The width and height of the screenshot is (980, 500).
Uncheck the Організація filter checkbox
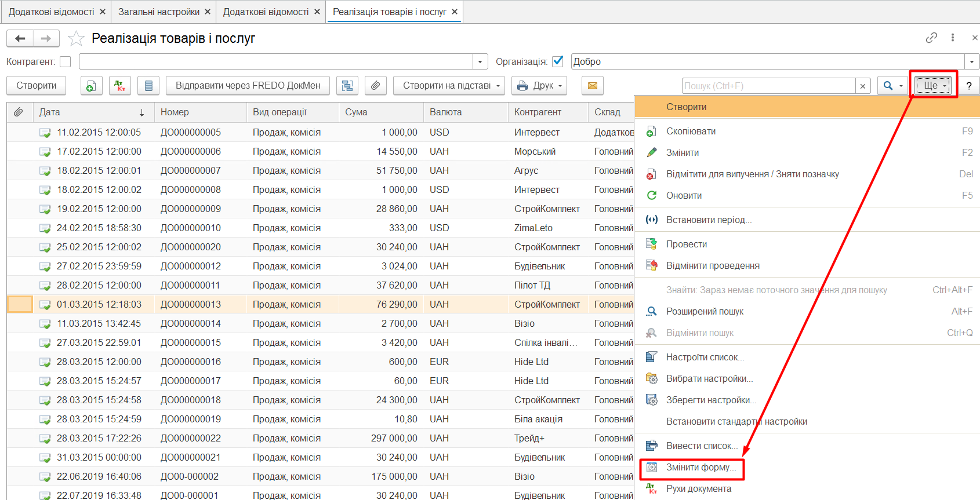click(558, 61)
